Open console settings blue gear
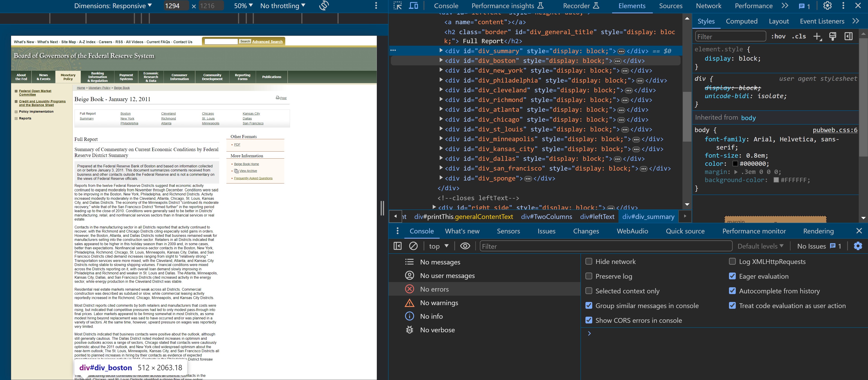The width and height of the screenshot is (868, 380). [x=858, y=246]
